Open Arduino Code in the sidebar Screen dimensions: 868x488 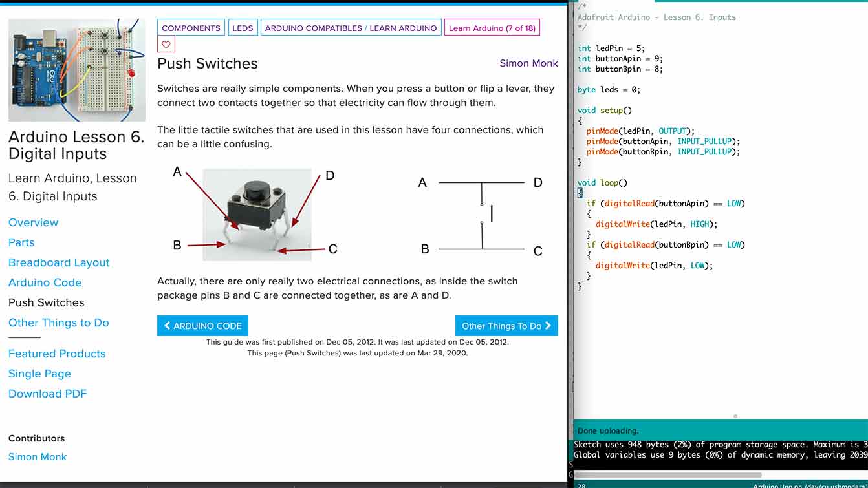click(x=45, y=282)
